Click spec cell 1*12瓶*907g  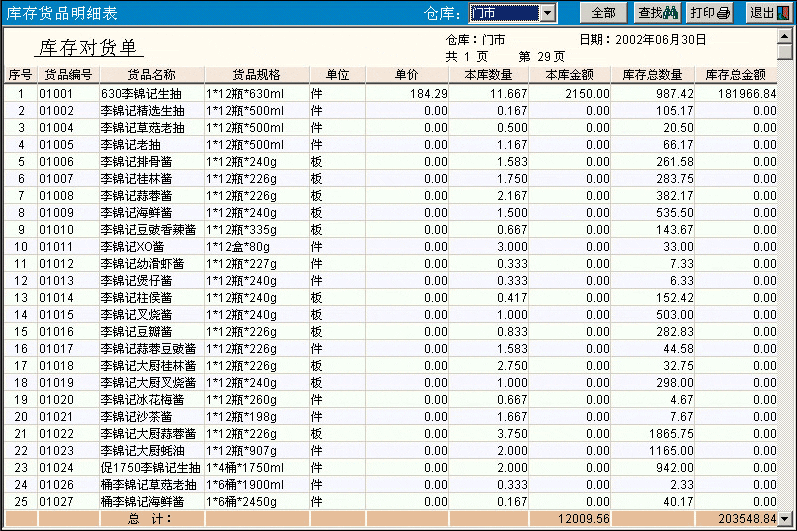click(241, 451)
